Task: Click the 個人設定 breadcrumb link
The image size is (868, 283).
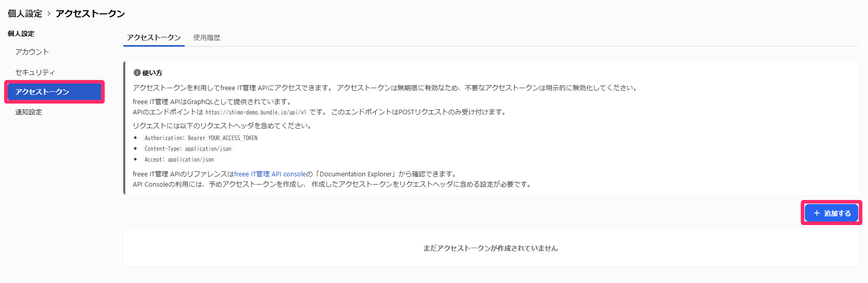Action: point(25,13)
